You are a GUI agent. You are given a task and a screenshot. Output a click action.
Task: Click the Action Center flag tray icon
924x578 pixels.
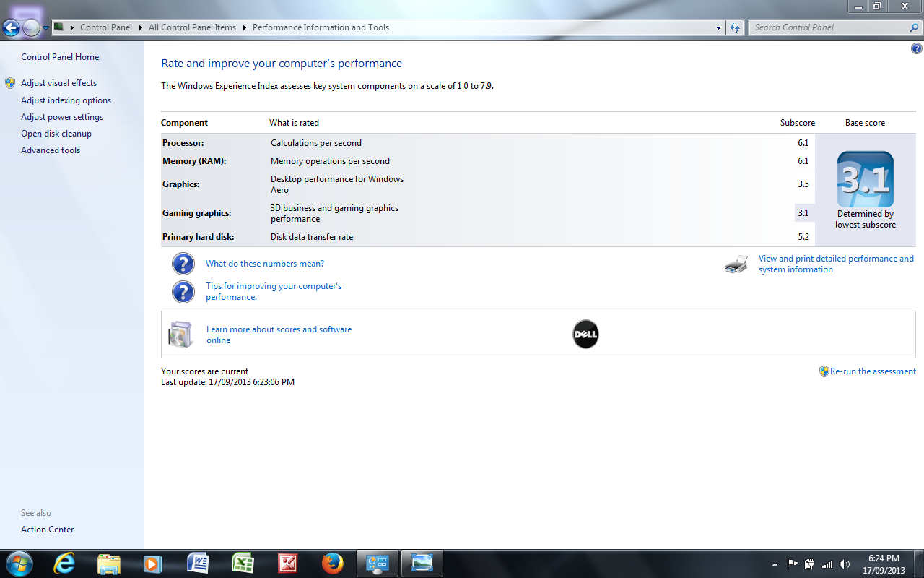(793, 564)
